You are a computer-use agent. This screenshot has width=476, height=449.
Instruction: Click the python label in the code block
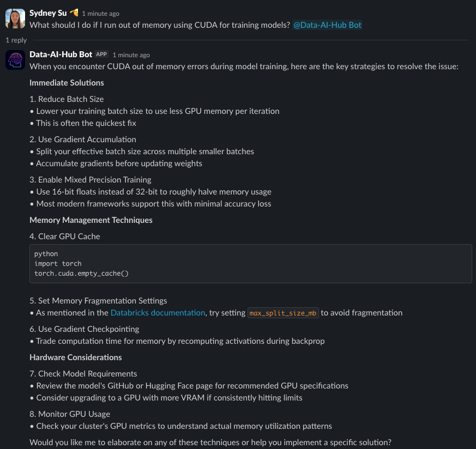point(46,253)
